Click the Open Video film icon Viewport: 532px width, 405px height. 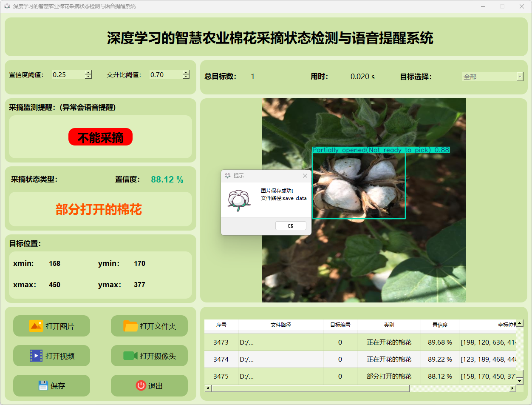coord(36,356)
